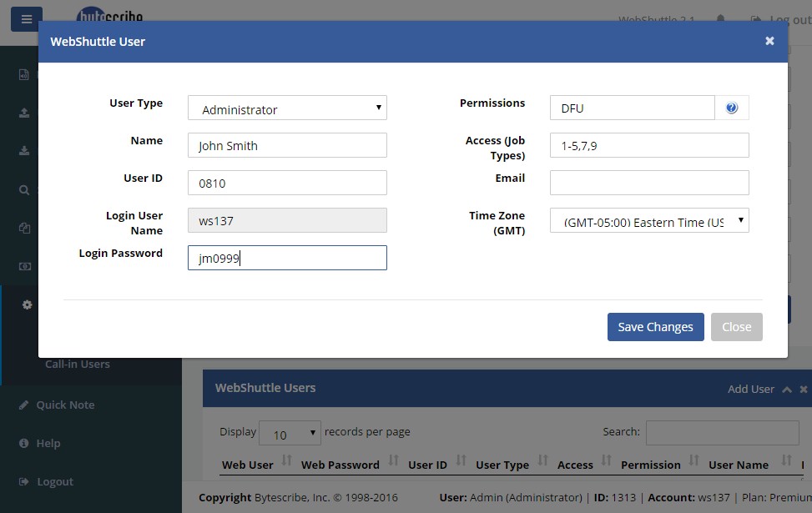The image size is (812, 513).
Task: Click the "User: Admin (Administrator)" footer text
Action: 511,497
